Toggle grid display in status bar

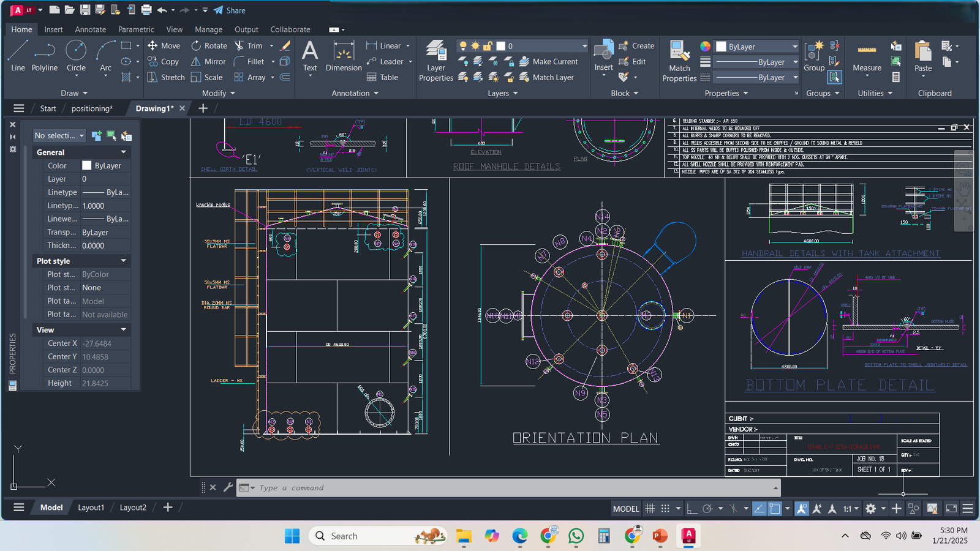pyautogui.click(x=650, y=509)
